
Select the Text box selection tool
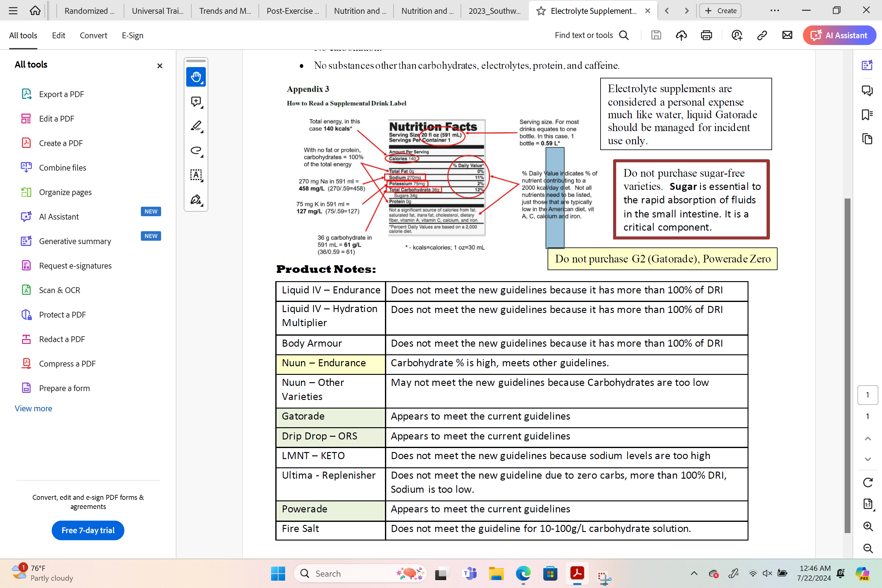pyautogui.click(x=196, y=175)
